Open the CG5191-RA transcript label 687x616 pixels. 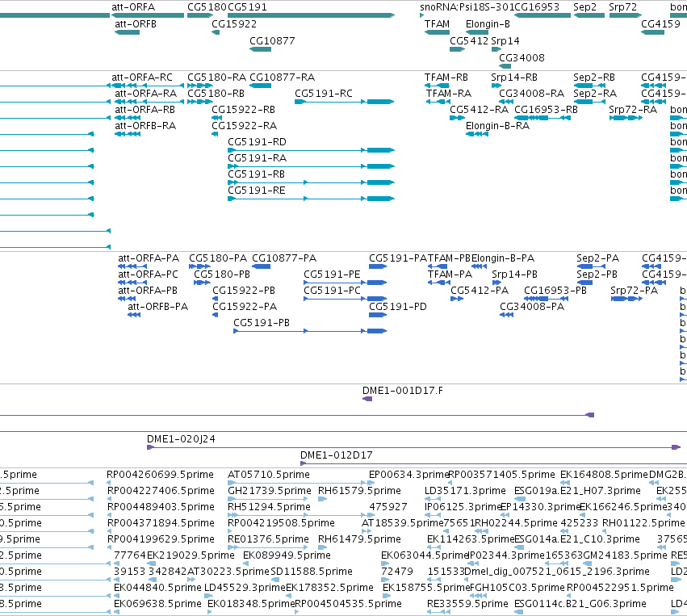point(257,157)
